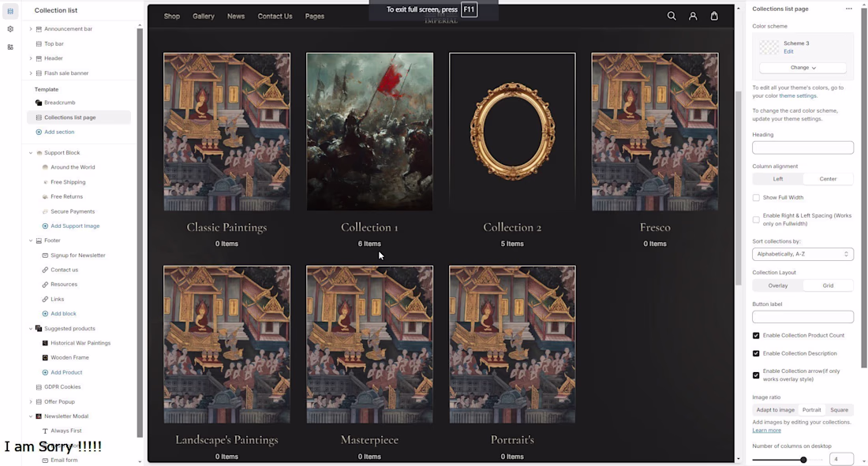Click the three-dot menu of Collections list page

tap(848, 9)
